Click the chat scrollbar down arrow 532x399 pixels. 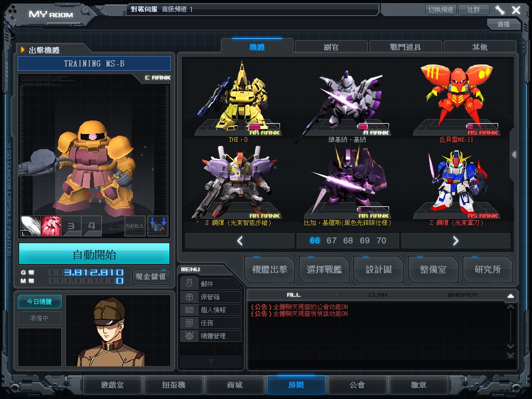(x=511, y=346)
